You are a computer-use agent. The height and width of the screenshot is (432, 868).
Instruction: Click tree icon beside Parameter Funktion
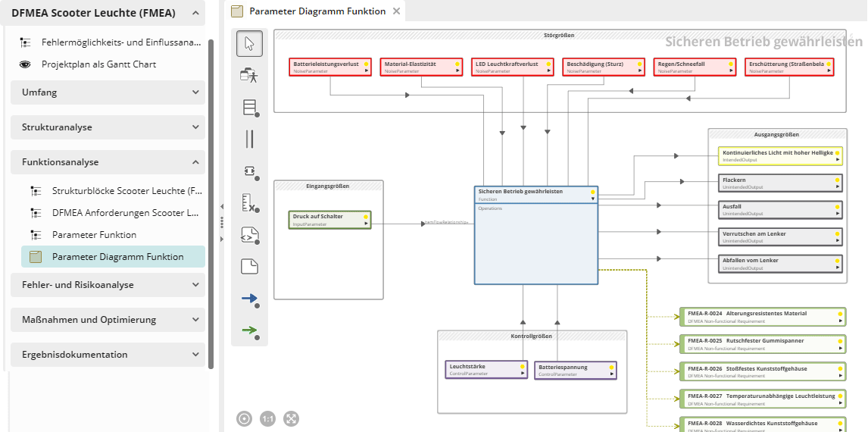click(36, 235)
